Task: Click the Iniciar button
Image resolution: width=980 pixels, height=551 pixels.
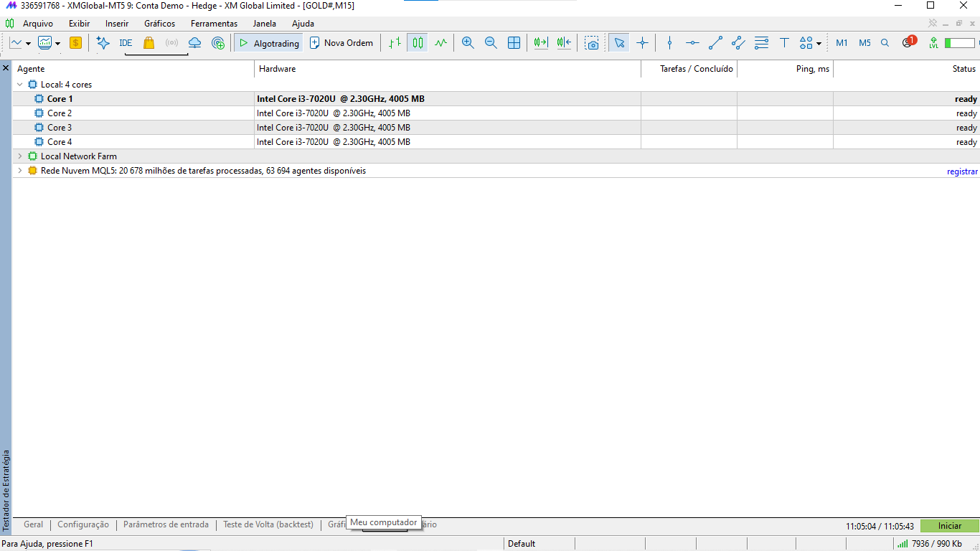Action: (950, 526)
